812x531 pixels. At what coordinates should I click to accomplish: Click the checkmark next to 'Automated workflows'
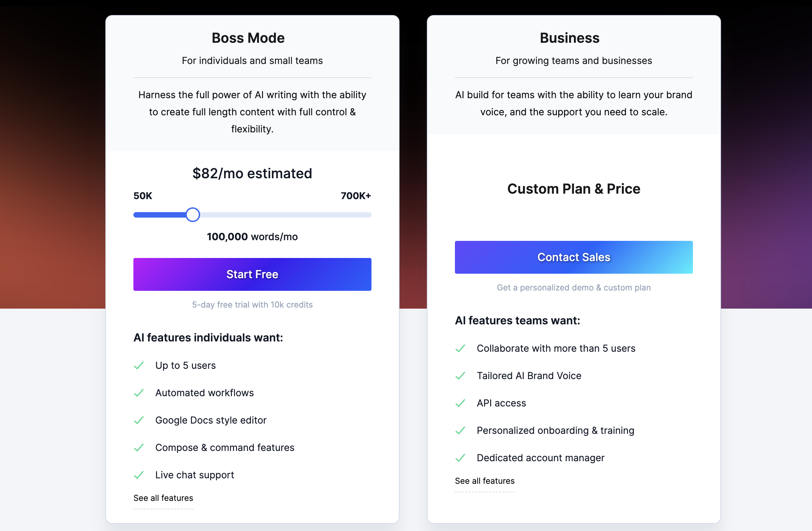pos(139,393)
